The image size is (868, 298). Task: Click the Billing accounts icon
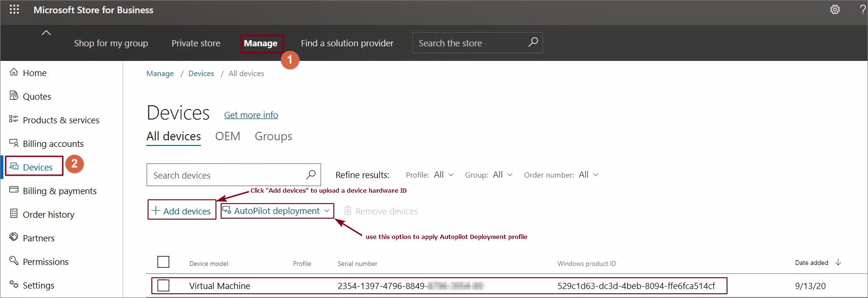pos(14,143)
